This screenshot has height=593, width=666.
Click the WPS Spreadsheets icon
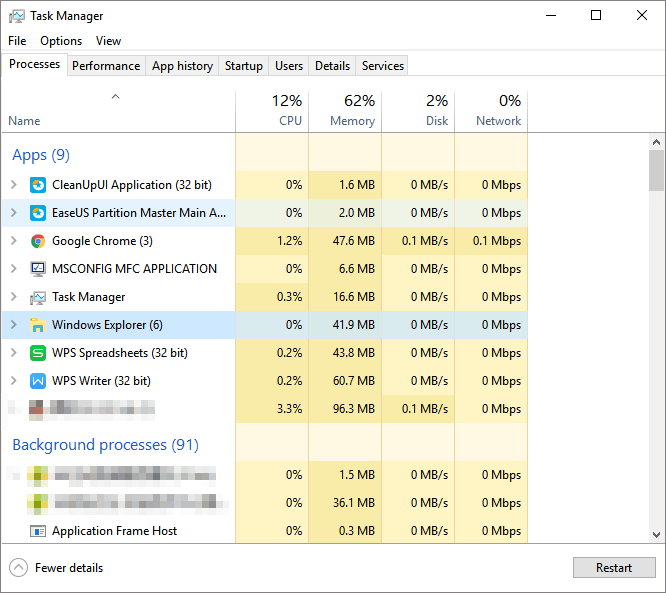pyautogui.click(x=38, y=353)
